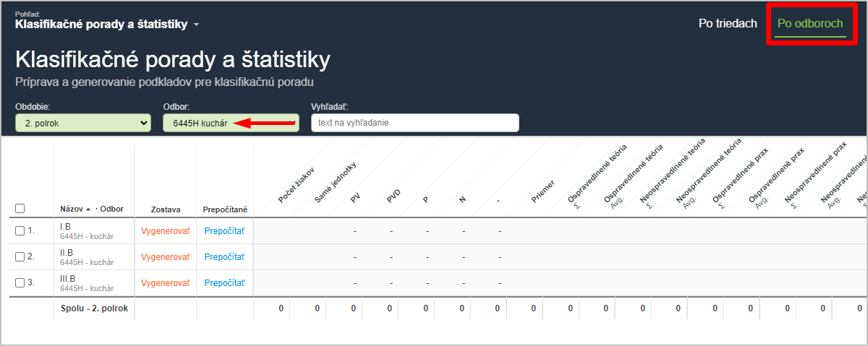Check the checkbox for row II.B
868x346 pixels.
(20, 256)
